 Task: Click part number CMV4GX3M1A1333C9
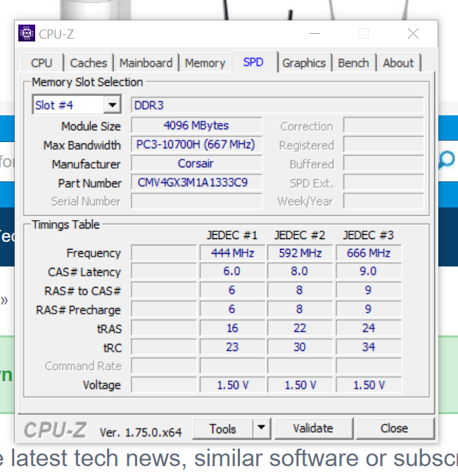196,182
